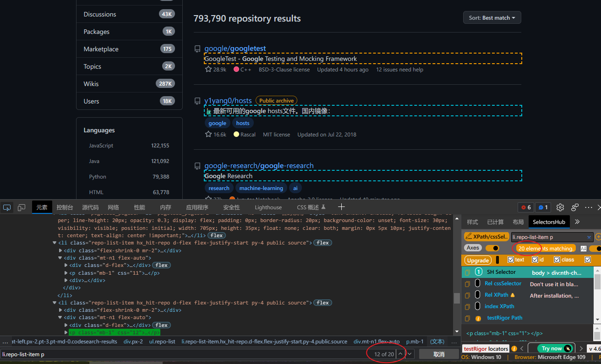Toggle the Rel XPath switch
Viewport: 601px width, 364px height.
(477, 295)
